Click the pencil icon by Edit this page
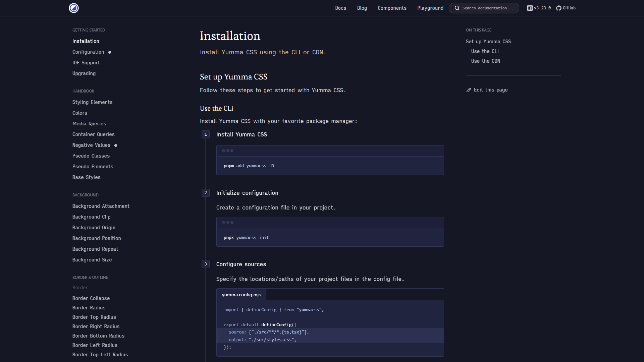The image size is (644, 362). coord(469,90)
